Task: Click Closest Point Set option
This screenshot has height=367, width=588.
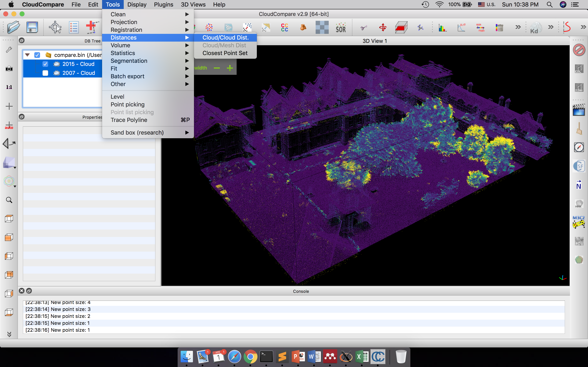Action: pyautogui.click(x=225, y=53)
